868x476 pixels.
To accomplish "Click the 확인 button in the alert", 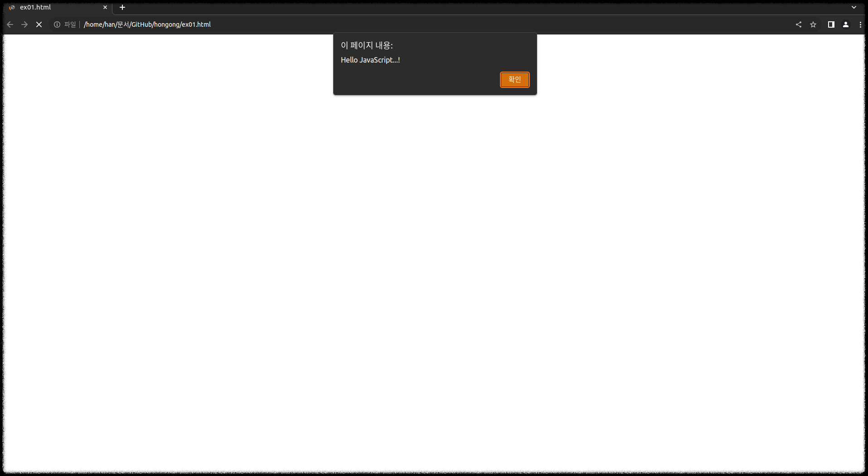I will (514, 79).
